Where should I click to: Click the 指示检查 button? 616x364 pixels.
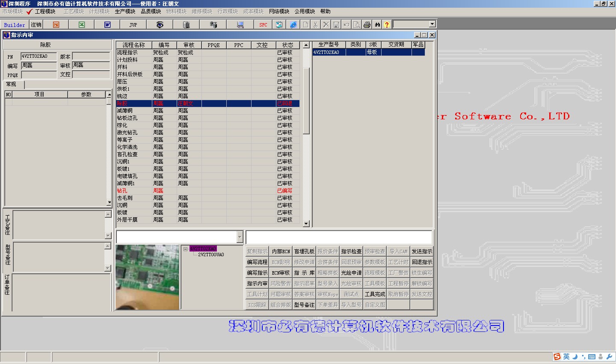point(351,252)
